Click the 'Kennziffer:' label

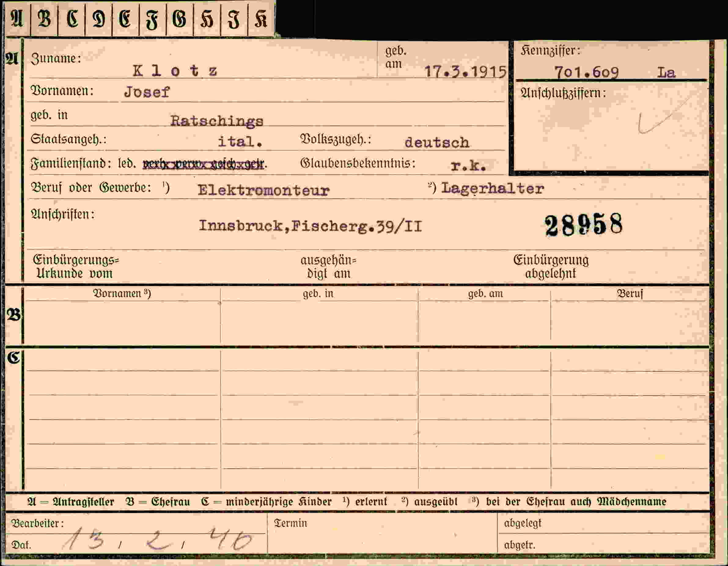(550, 51)
